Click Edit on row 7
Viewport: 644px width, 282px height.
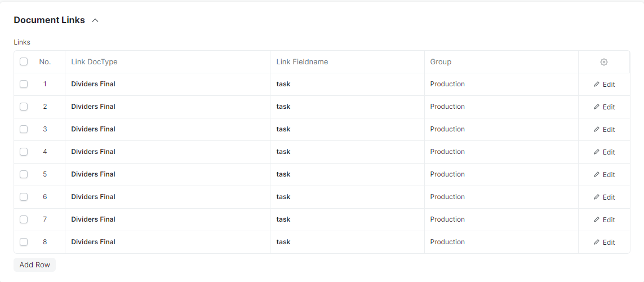click(604, 220)
